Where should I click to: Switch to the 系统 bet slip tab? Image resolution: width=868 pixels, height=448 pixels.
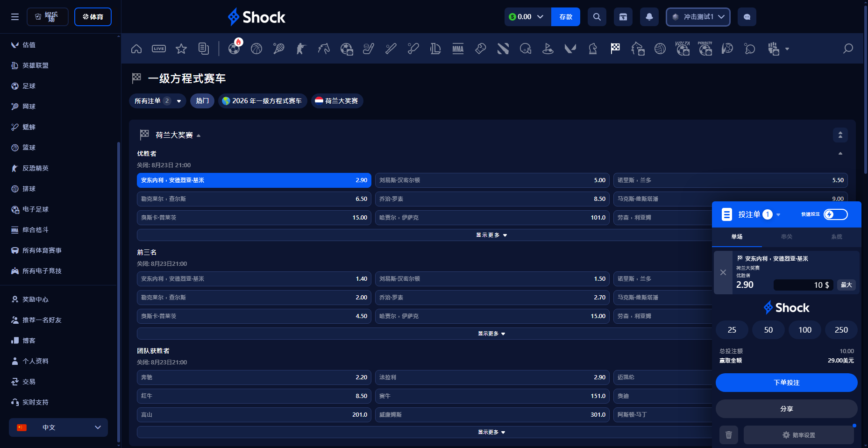tap(837, 237)
